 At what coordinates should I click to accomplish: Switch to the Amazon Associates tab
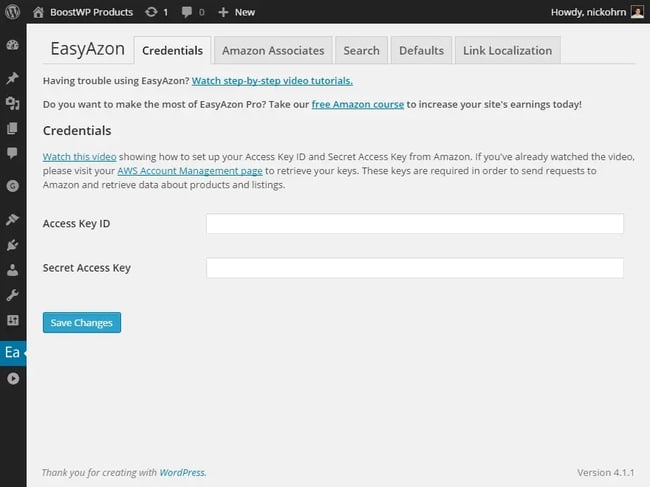[x=273, y=51]
